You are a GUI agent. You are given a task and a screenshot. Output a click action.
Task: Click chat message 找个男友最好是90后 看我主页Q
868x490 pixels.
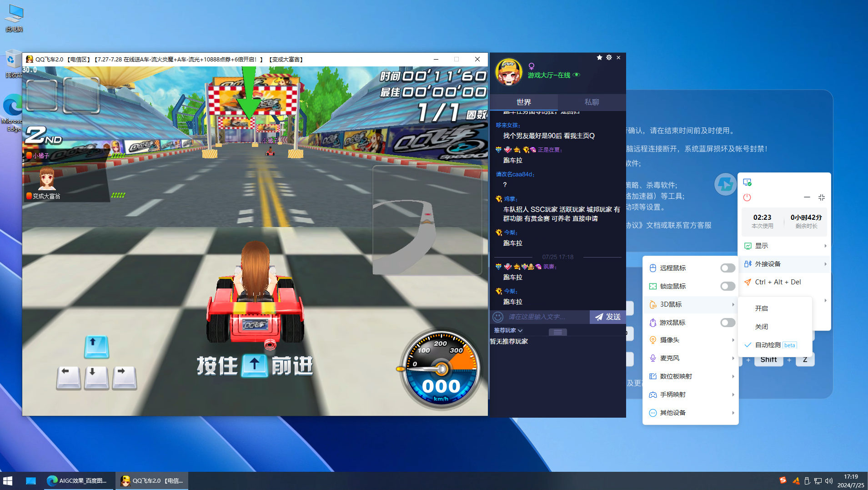coord(549,136)
